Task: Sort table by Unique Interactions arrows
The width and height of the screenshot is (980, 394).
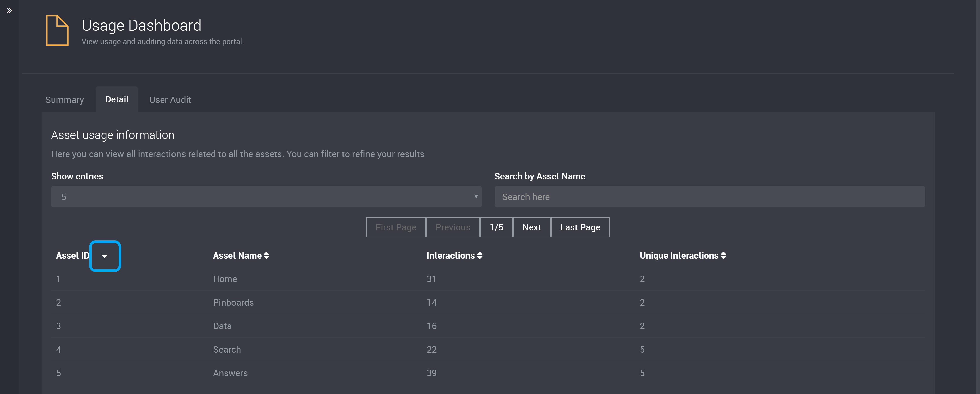Action: [723, 255]
